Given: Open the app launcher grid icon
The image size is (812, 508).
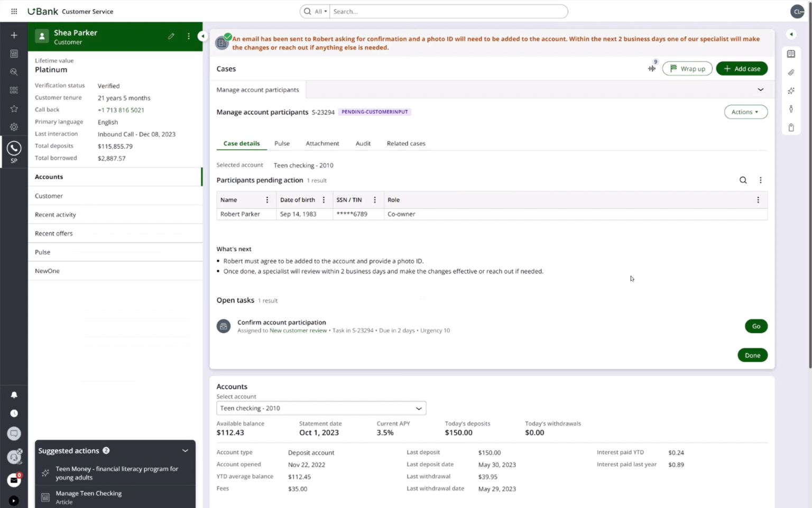Looking at the screenshot, I should point(14,11).
